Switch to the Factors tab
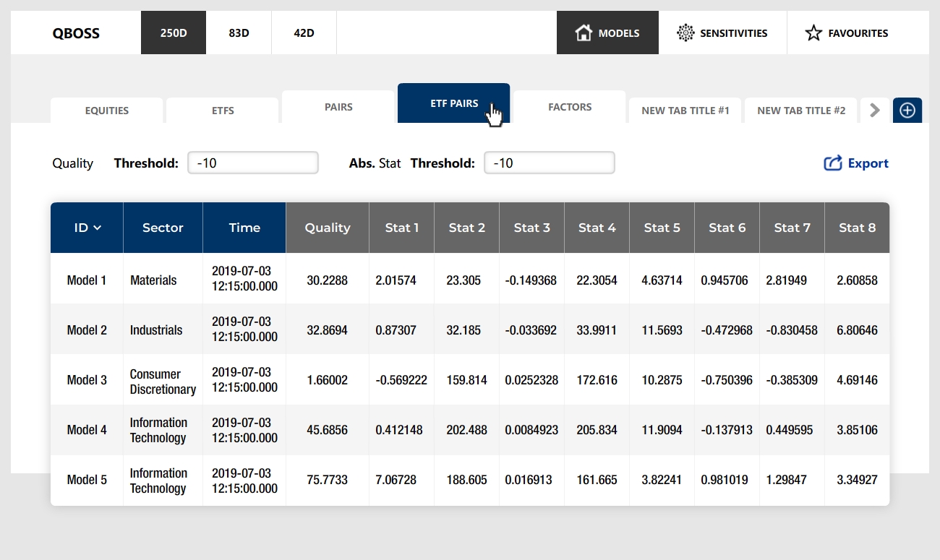Screen dimensions: 940x560 (x=570, y=107)
